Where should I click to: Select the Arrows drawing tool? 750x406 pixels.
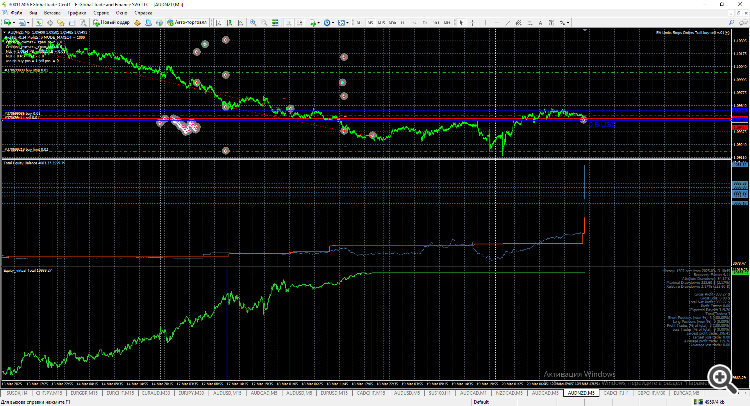pyautogui.click(x=562, y=22)
